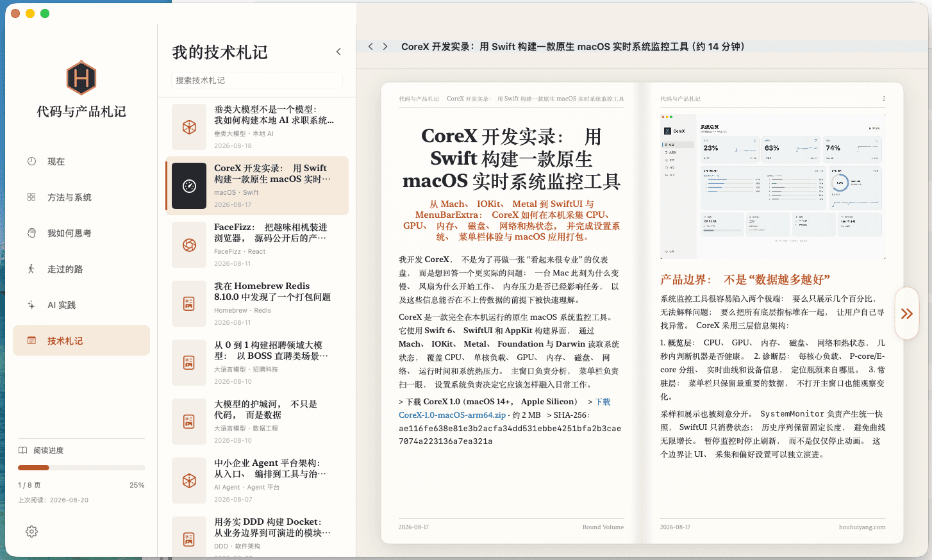Click the 1 / 8 页 page indicator
Image resolution: width=932 pixels, height=560 pixels.
coord(29,485)
